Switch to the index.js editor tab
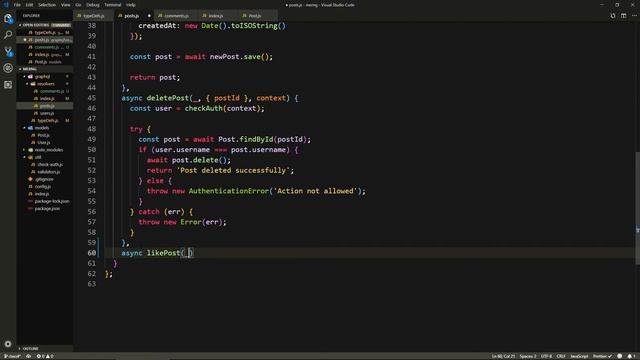The image size is (640, 360). point(216,16)
